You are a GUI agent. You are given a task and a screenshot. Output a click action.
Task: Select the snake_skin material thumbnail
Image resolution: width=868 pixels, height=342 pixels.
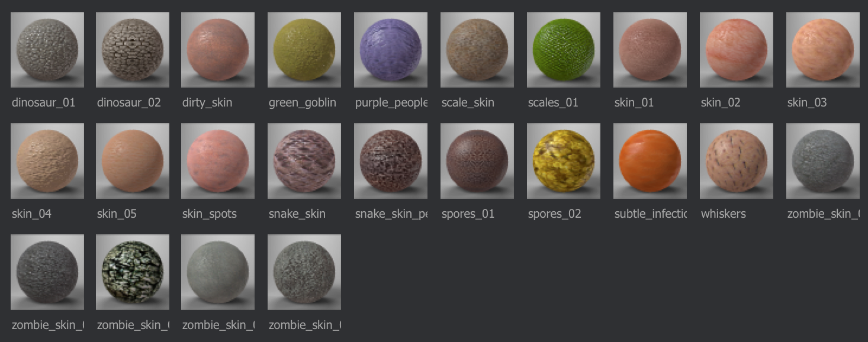pyautogui.click(x=304, y=161)
